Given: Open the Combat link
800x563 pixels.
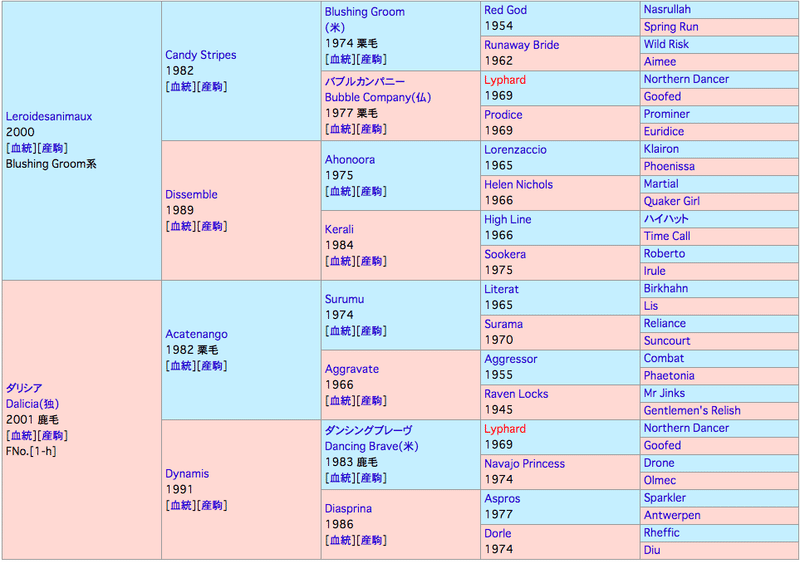Looking at the screenshot, I should 664,358.
